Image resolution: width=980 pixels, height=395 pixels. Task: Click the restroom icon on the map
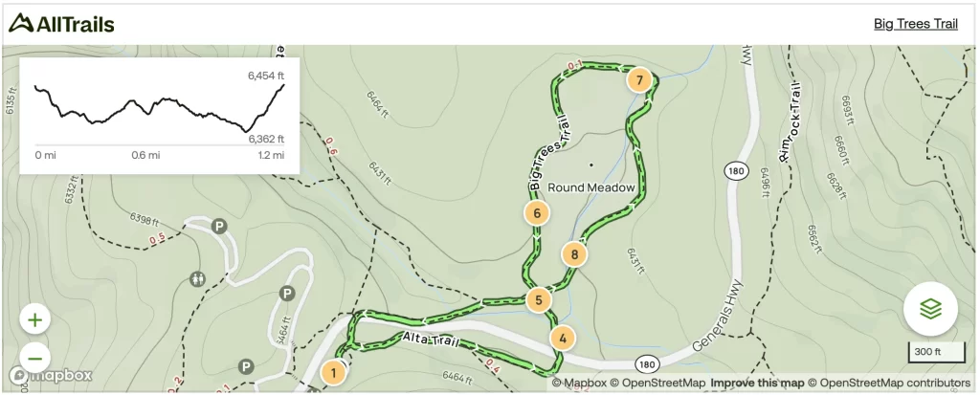198,279
